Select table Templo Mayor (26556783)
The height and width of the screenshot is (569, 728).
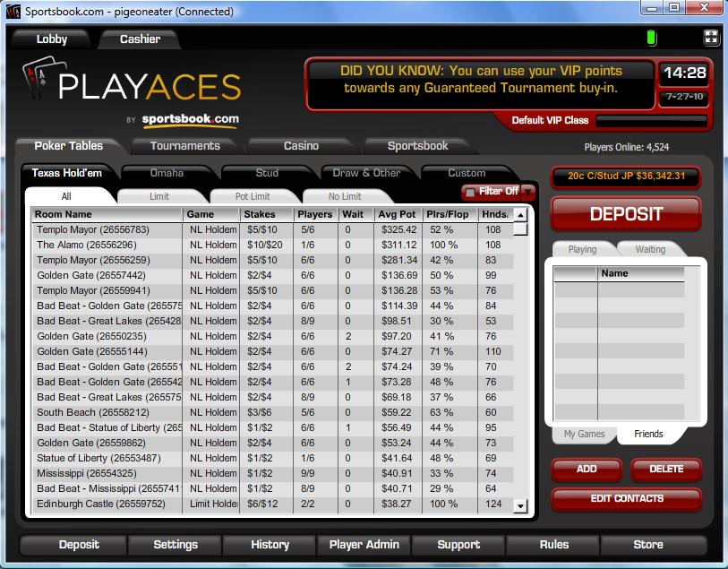click(x=273, y=230)
